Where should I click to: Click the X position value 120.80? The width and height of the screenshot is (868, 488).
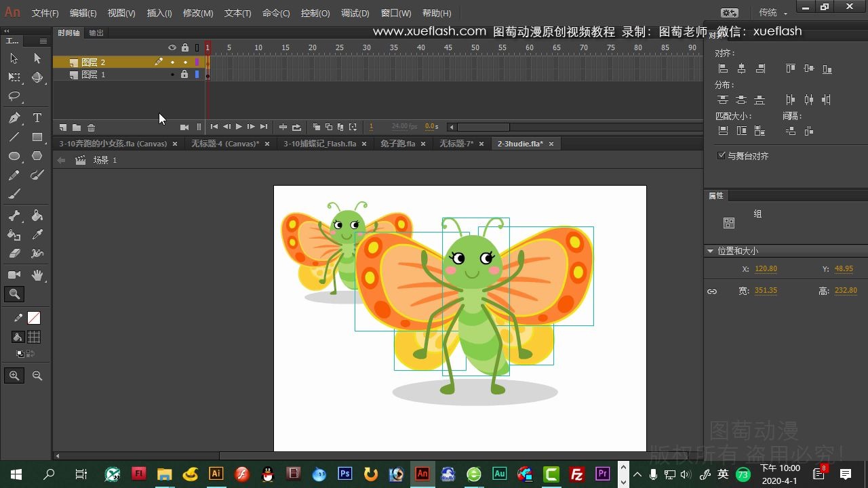coord(766,269)
